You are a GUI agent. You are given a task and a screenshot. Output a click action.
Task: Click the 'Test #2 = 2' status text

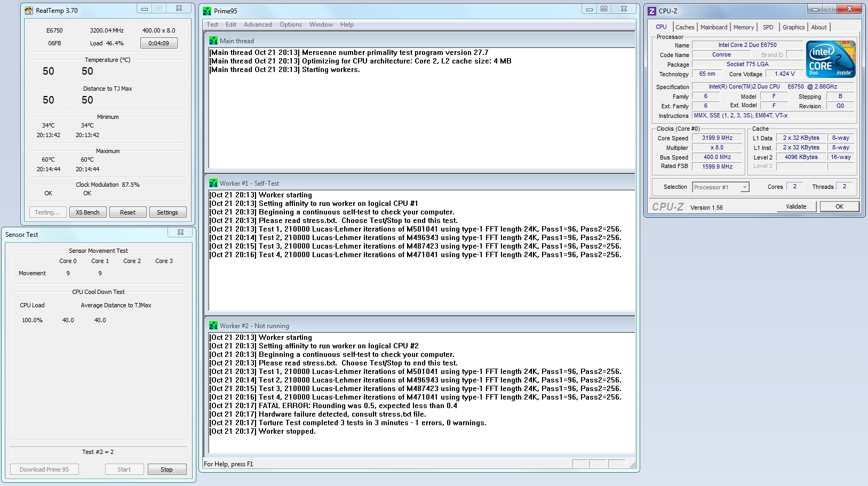pos(98,452)
